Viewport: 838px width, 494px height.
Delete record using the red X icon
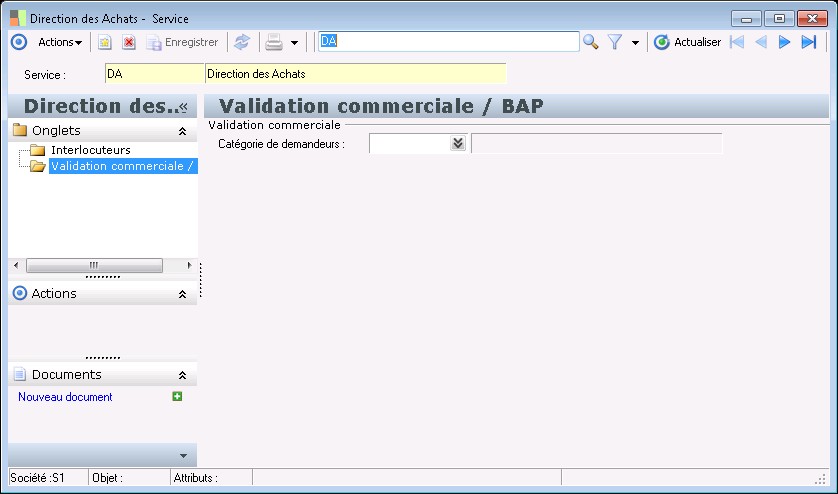[x=129, y=42]
